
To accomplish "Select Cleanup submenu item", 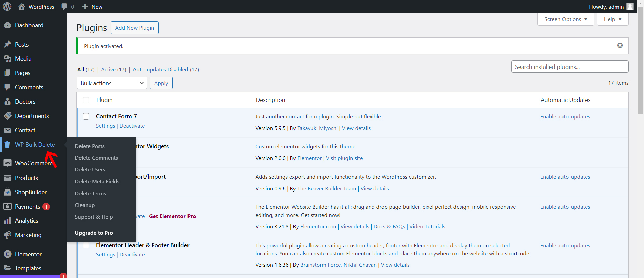I will [x=85, y=205].
